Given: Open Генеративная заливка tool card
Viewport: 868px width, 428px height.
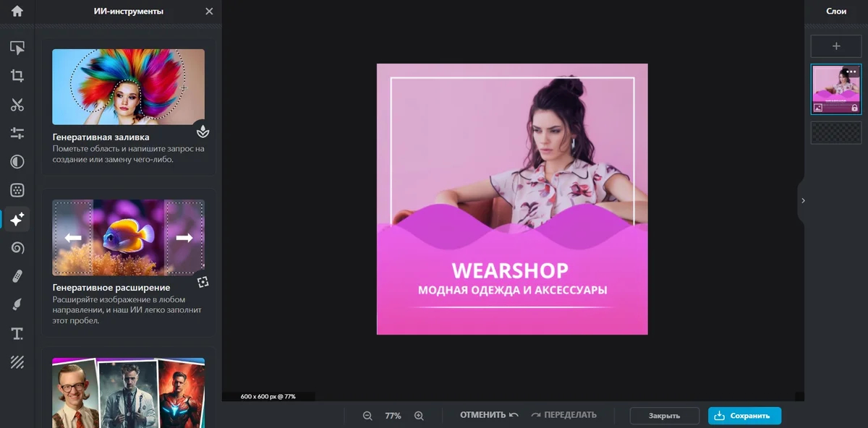Looking at the screenshot, I should pos(129,107).
